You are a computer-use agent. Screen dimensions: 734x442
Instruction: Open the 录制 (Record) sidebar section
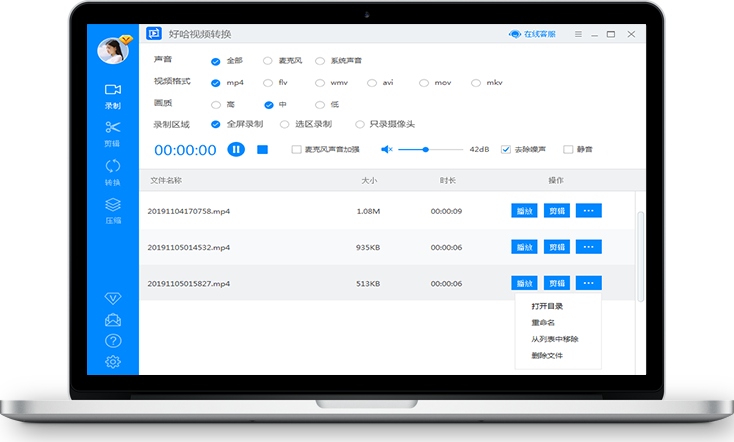[113, 95]
